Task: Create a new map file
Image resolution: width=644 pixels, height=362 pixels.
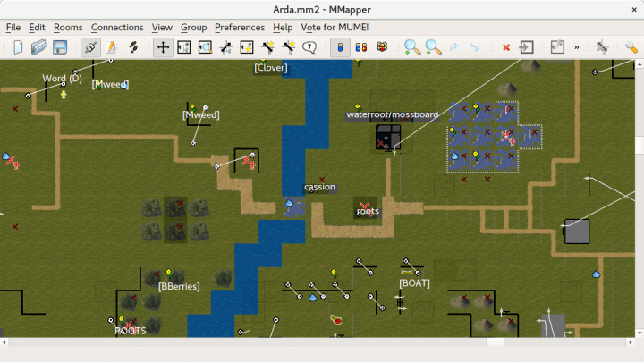Action: (18, 47)
